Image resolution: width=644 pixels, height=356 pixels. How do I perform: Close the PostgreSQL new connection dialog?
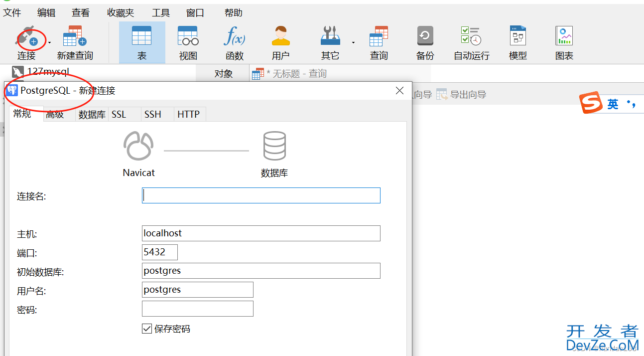(x=399, y=90)
